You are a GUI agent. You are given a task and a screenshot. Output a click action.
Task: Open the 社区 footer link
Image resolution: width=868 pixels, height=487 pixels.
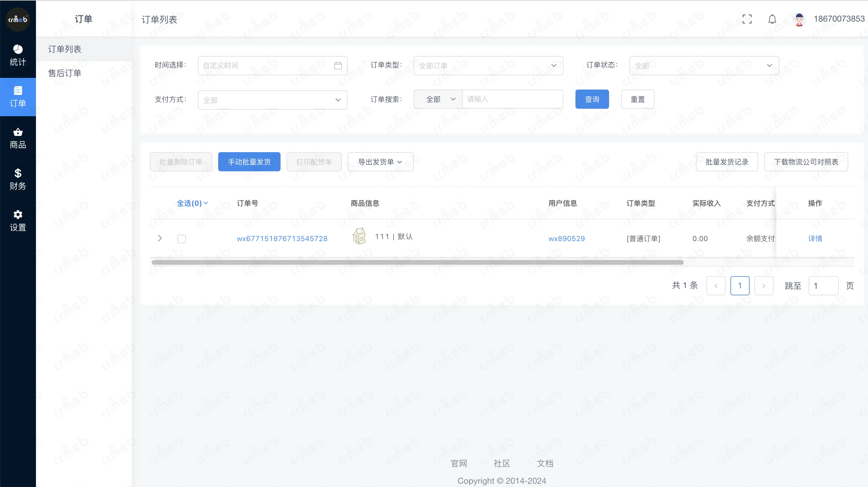pyautogui.click(x=502, y=464)
